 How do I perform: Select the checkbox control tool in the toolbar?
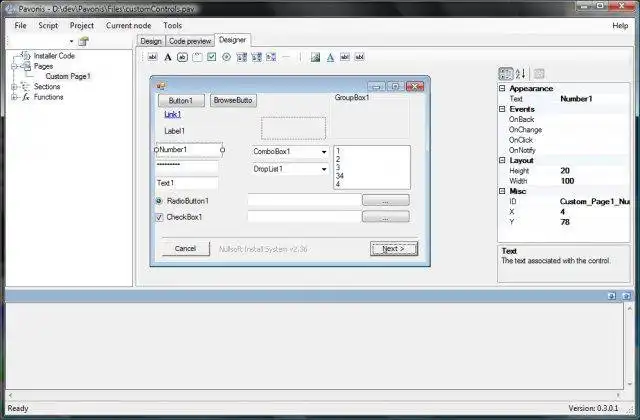pyautogui.click(x=211, y=57)
